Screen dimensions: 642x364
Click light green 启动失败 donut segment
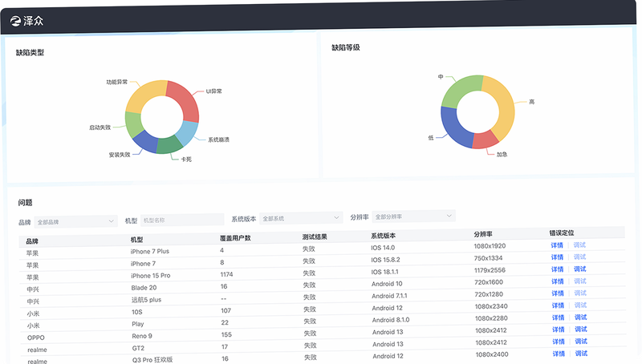[133, 124]
